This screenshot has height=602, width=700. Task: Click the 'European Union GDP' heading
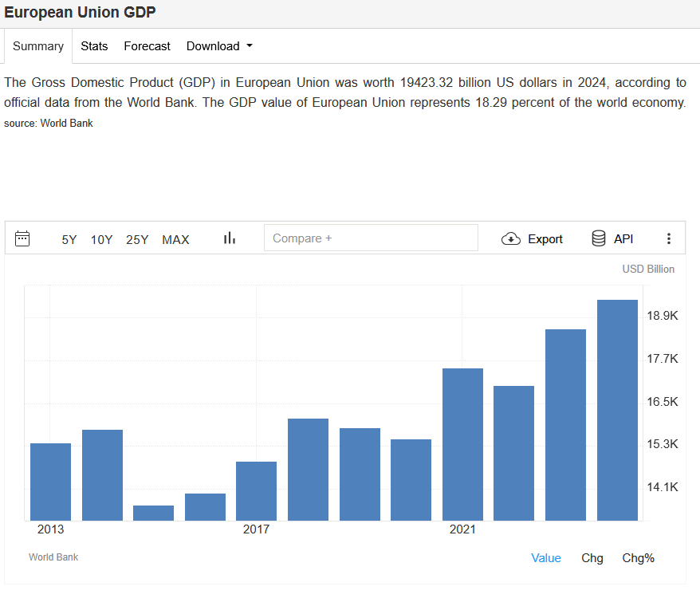[x=80, y=12]
